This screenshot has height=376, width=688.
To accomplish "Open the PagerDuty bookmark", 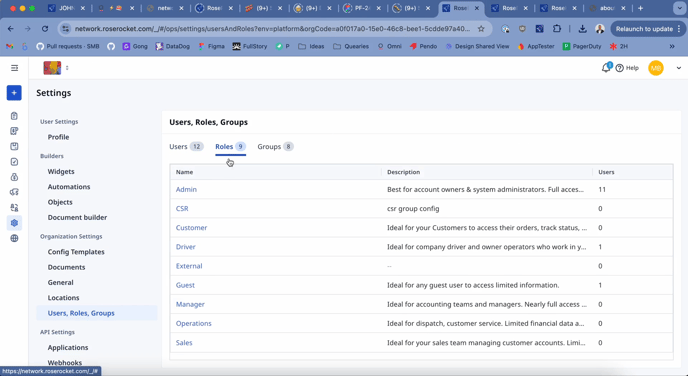I will tap(582, 46).
